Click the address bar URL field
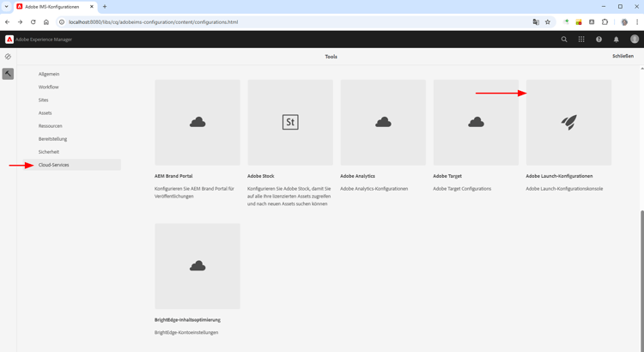This screenshot has width=644, height=352. tap(153, 22)
